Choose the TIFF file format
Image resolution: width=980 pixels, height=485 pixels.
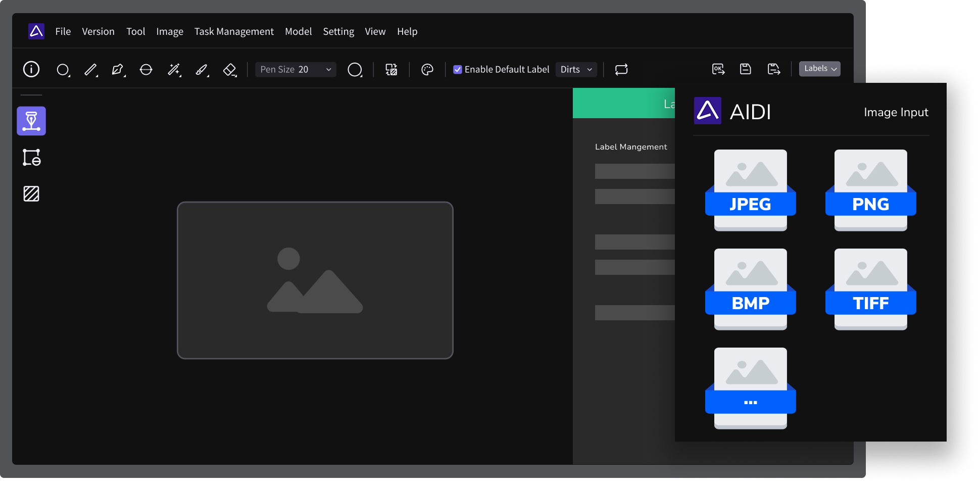coord(870,289)
